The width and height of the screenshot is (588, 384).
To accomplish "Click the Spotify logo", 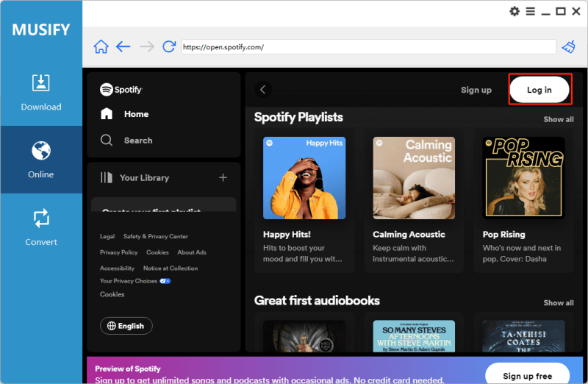I will click(x=121, y=89).
